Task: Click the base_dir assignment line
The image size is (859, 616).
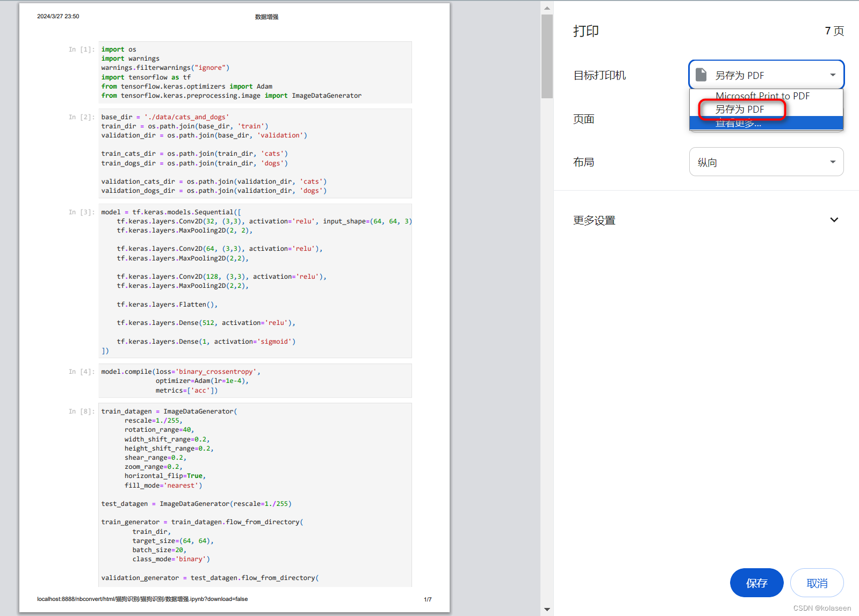Action: 165,117
